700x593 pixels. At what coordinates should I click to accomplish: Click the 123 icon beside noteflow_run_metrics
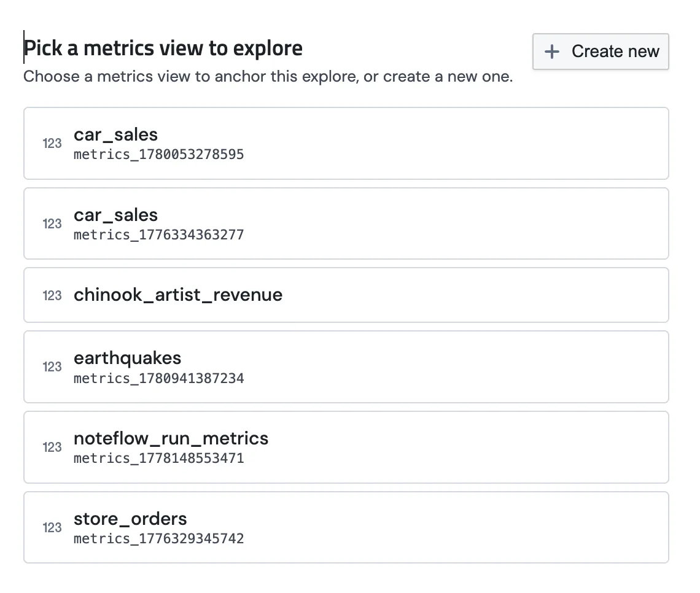pyautogui.click(x=52, y=447)
